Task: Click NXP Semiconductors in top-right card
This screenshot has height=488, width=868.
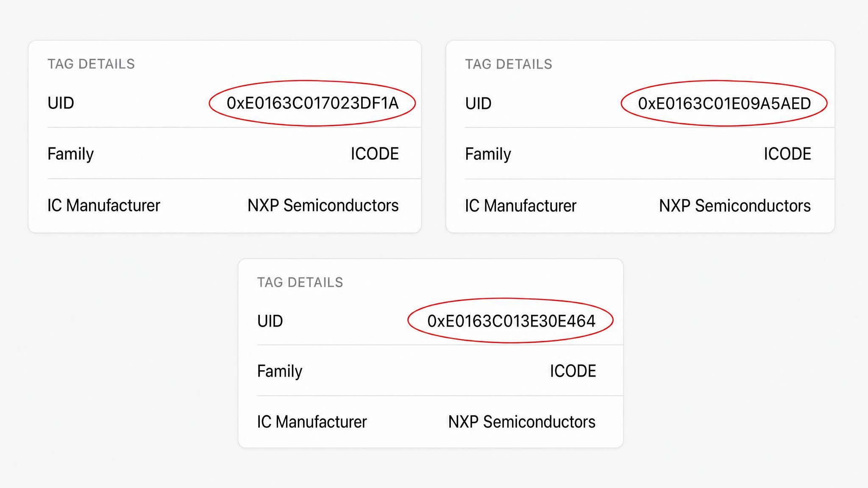Action: click(x=735, y=206)
